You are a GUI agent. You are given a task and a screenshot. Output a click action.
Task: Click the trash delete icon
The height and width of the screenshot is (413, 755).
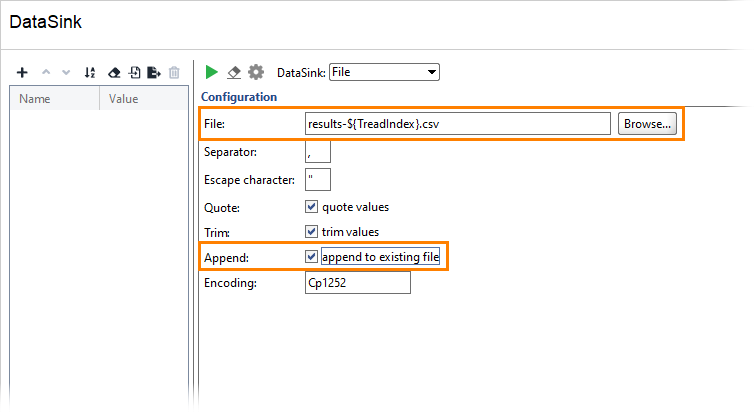point(174,73)
